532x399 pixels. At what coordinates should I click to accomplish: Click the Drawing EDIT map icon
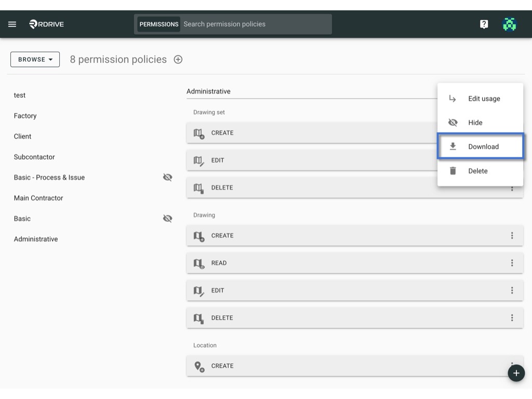click(x=199, y=291)
